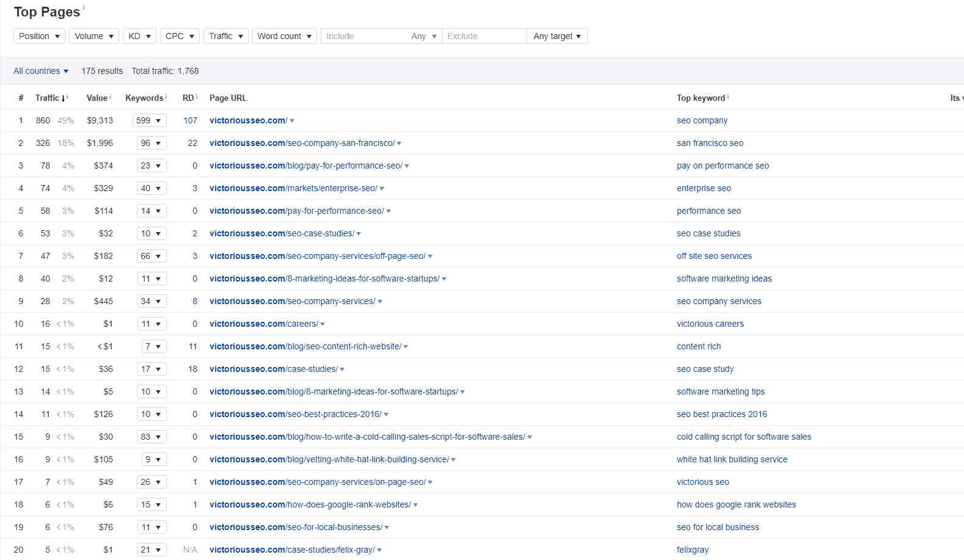Expand the 83 keywords dropdown for cold-calling page
964x560 pixels.
(x=152, y=437)
